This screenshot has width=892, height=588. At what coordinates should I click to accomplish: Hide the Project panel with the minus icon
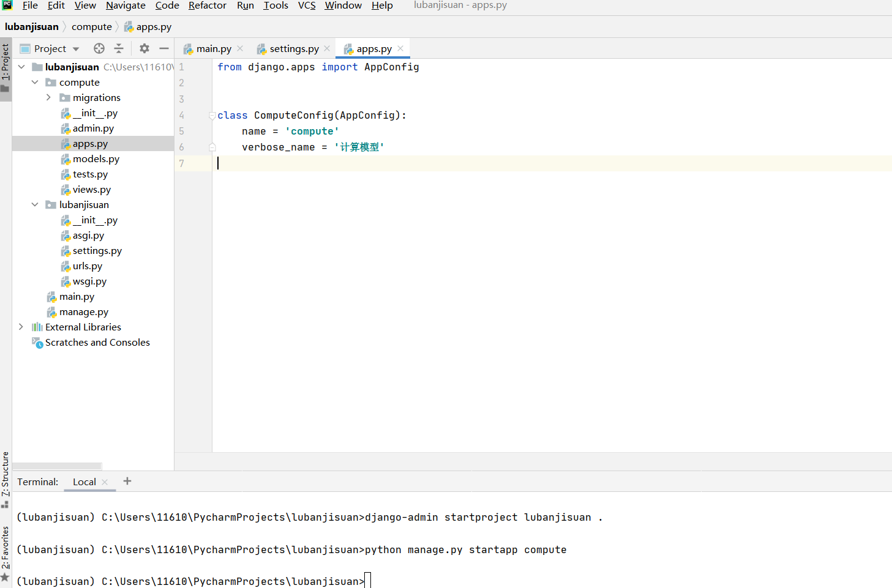[x=164, y=48]
